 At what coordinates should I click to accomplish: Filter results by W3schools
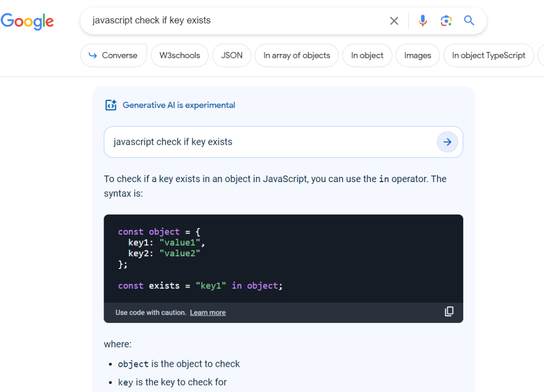[x=180, y=55]
